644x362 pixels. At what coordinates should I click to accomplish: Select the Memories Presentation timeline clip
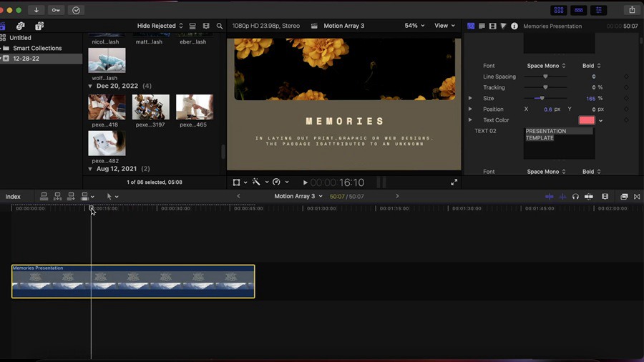tap(133, 282)
